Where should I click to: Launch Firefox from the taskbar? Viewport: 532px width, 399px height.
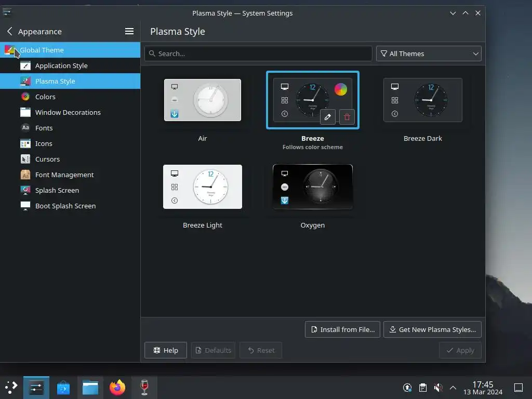pyautogui.click(x=117, y=388)
